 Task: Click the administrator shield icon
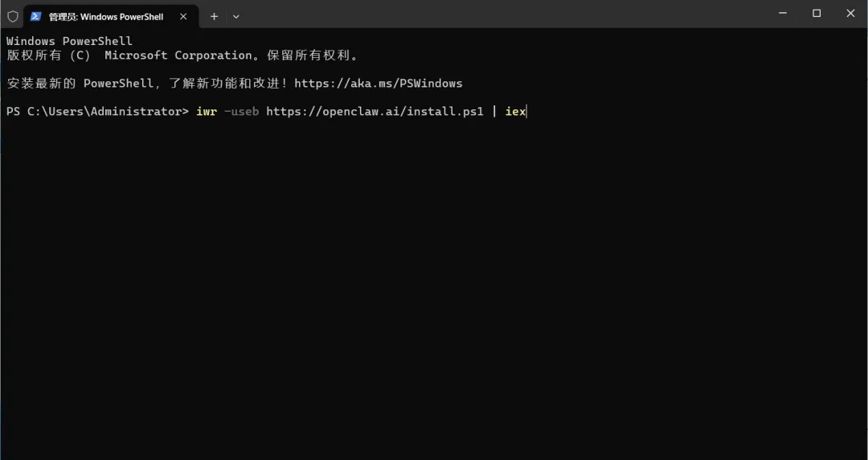[12, 16]
